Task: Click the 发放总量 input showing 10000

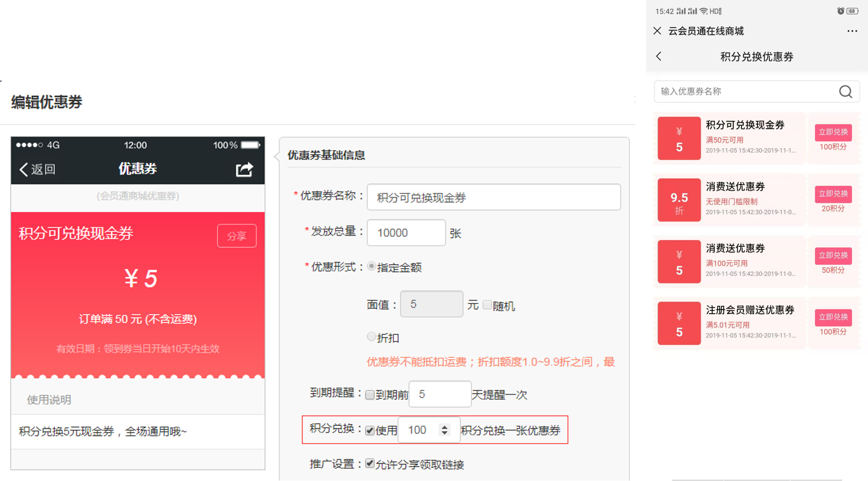Action: [406, 233]
